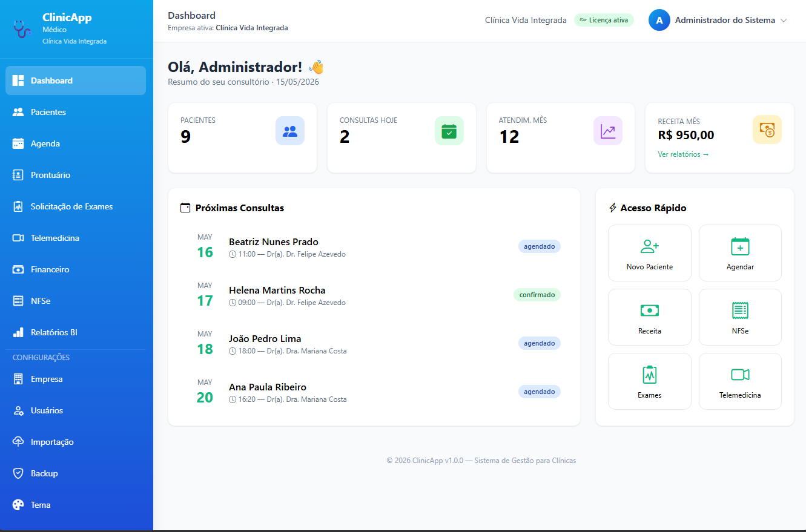Click the Tema palette icon in sidebar
806x532 pixels.
(18, 505)
